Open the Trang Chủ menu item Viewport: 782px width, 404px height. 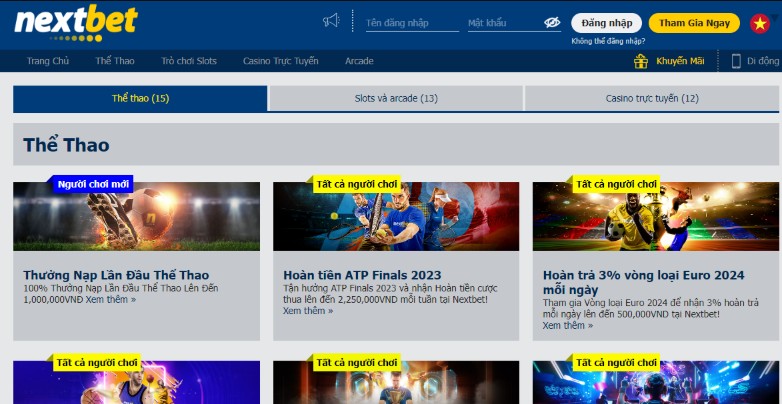point(48,61)
